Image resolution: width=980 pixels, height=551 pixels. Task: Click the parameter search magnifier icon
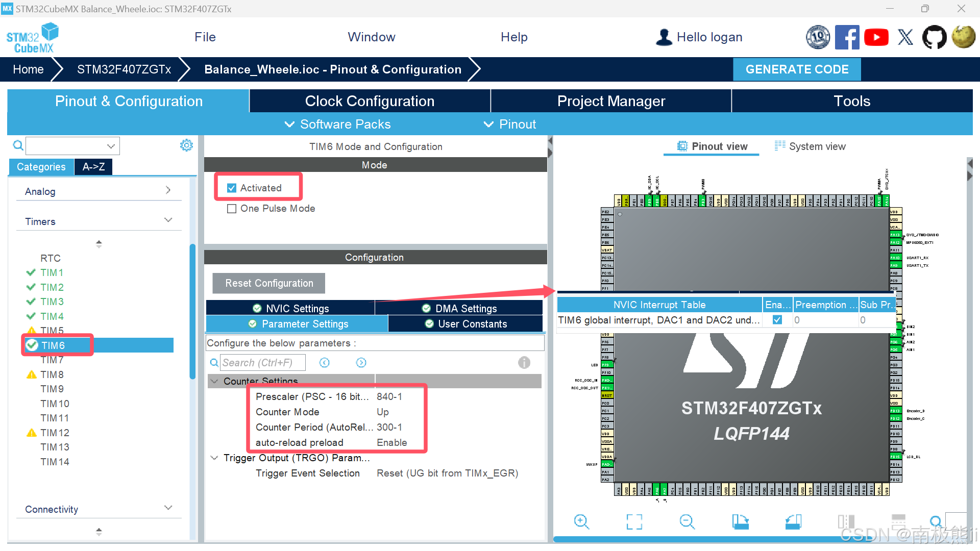coord(214,363)
